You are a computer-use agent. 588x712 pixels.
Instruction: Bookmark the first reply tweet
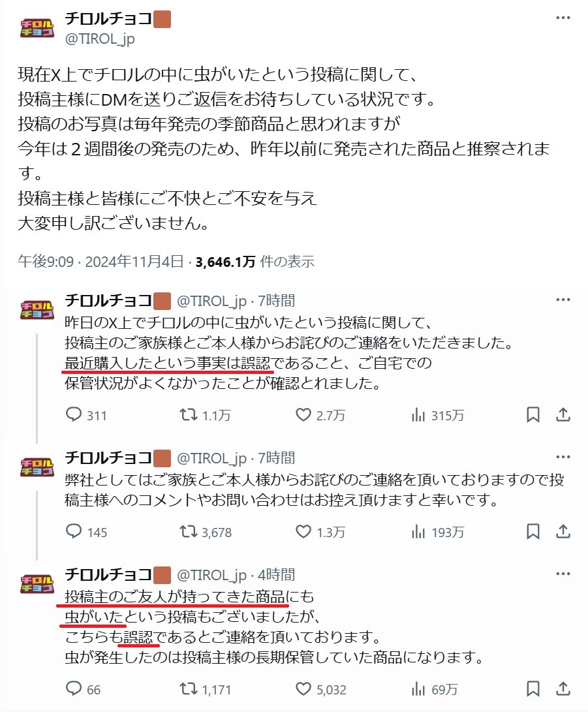coord(533,414)
